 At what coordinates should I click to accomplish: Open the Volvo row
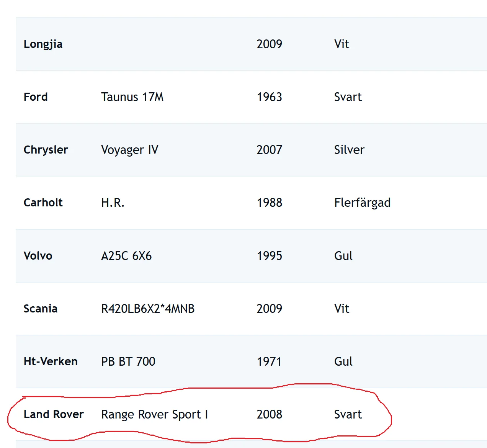pos(252,256)
